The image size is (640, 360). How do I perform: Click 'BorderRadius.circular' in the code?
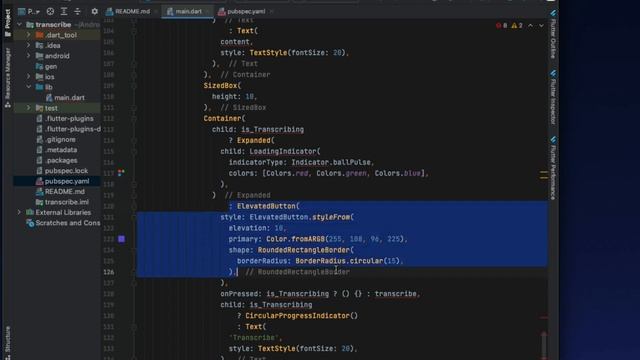point(339,261)
